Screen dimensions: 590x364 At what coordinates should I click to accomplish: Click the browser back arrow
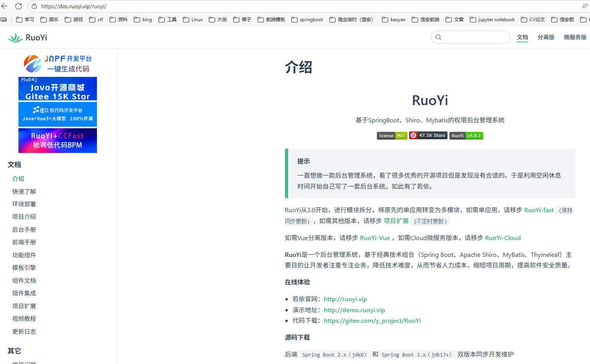pyautogui.click(x=5, y=6)
